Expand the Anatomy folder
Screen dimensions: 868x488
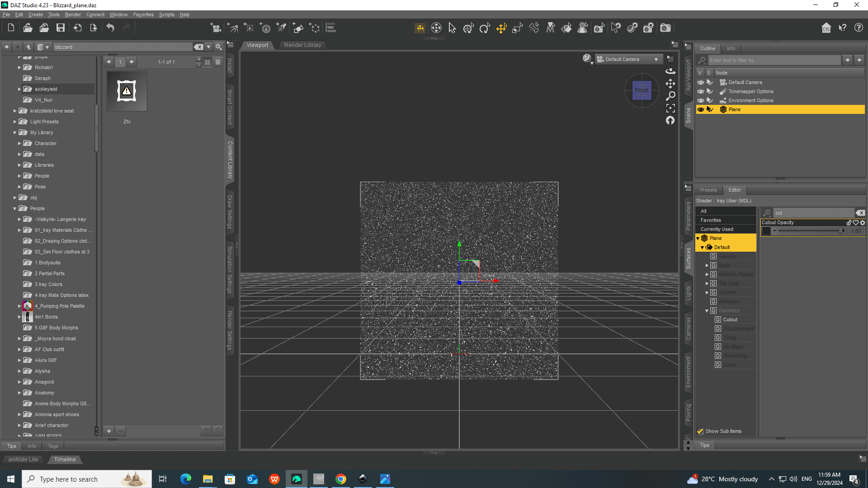(x=19, y=393)
